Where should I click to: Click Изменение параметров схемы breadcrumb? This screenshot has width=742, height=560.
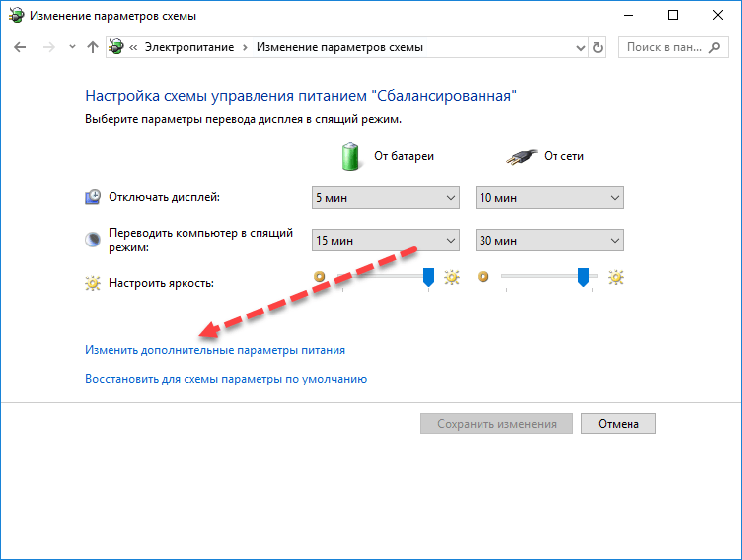pyautogui.click(x=339, y=47)
